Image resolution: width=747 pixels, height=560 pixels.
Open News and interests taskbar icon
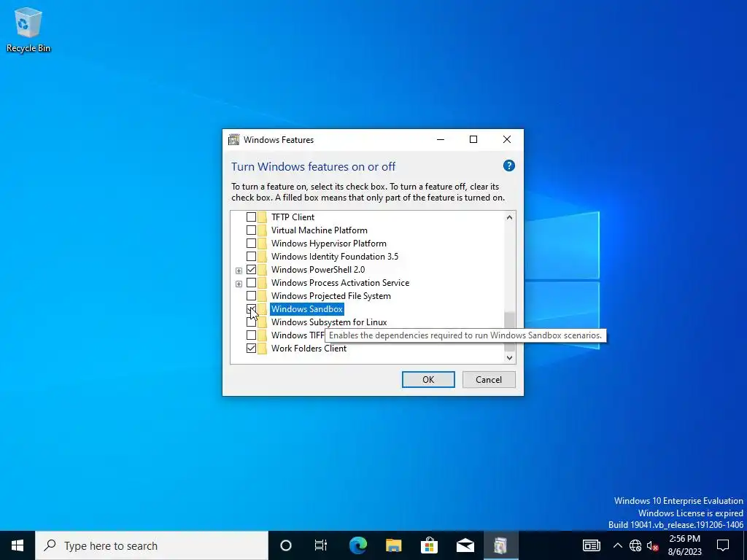tap(591, 545)
